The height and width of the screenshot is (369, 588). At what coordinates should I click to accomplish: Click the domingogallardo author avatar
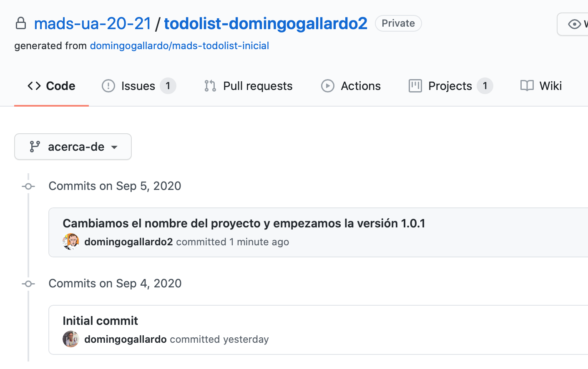tap(71, 339)
